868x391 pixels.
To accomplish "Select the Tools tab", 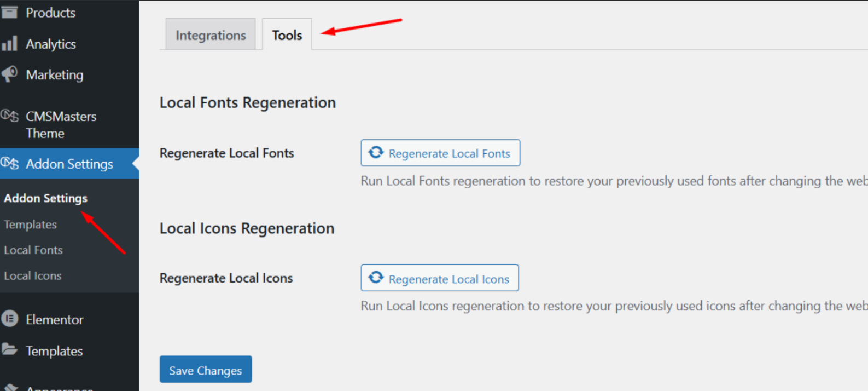I will 287,35.
